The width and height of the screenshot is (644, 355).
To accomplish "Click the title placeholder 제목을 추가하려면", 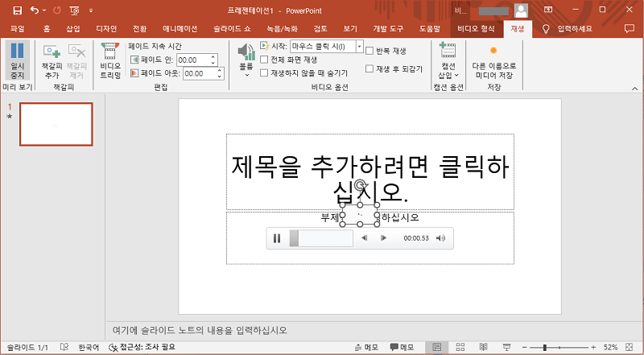I will pos(370,171).
